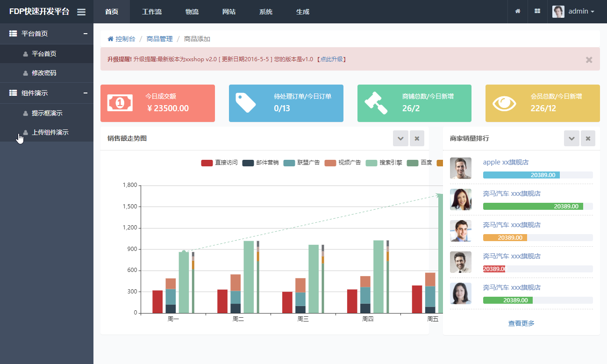Toggle 联盟广告 legend series
The image size is (607, 364).
click(x=301, y=163)
